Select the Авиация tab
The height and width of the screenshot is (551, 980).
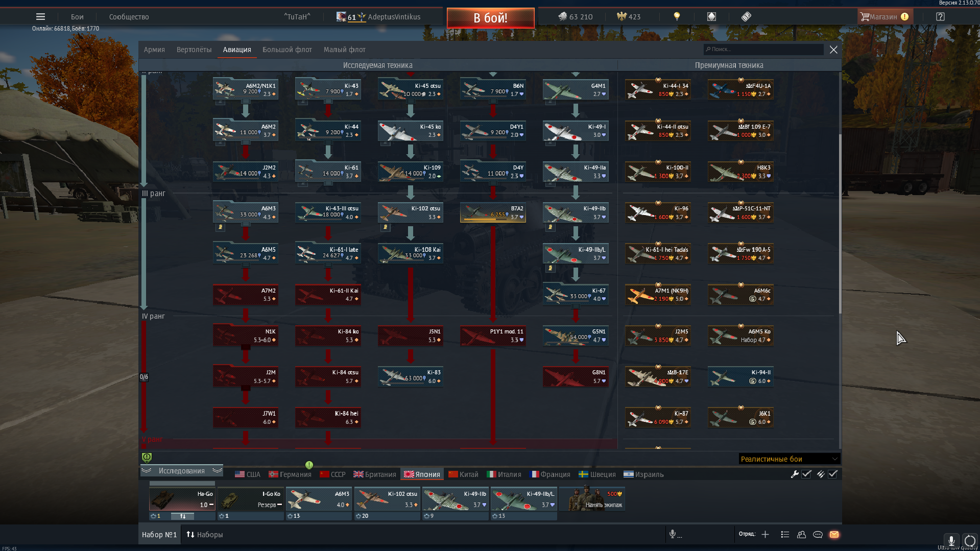click(x=237, y=50)
